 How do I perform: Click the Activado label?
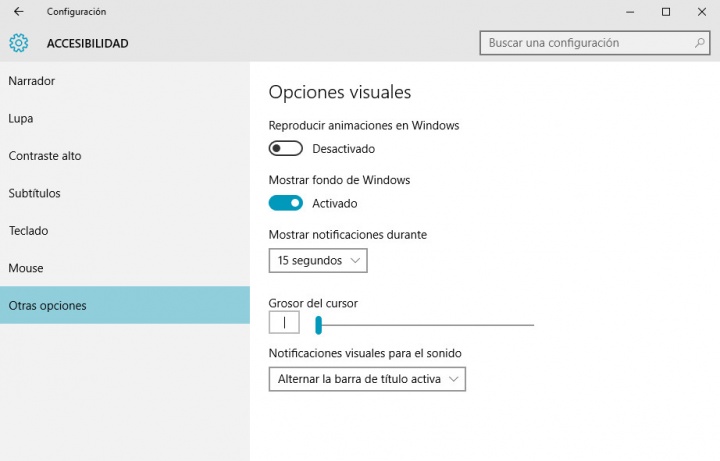335,203
